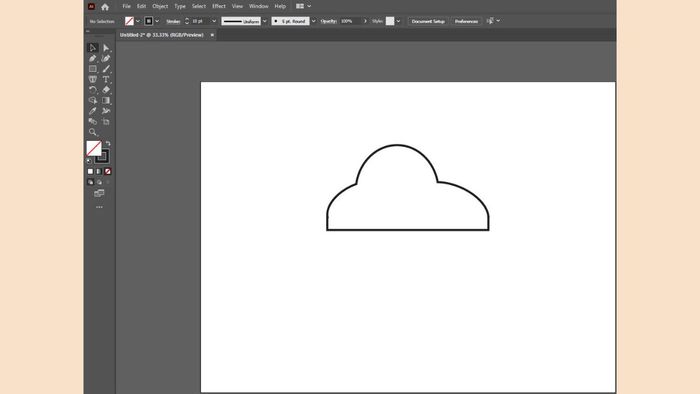The height and width of the screenshot is (394, 700).
Task: Select the Shaper tool
Action: (x=93, y=79)
